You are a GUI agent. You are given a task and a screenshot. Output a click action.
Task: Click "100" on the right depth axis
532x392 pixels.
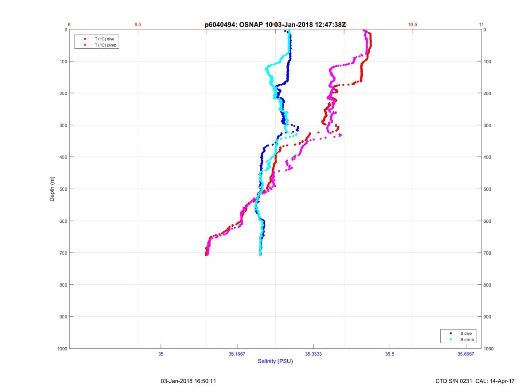tap(488, 62)
